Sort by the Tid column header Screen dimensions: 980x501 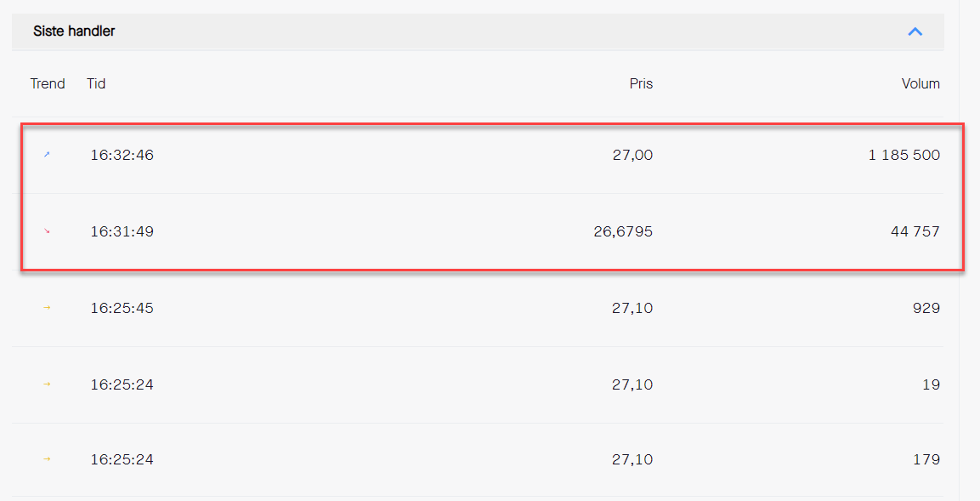[x=96, y=84]
